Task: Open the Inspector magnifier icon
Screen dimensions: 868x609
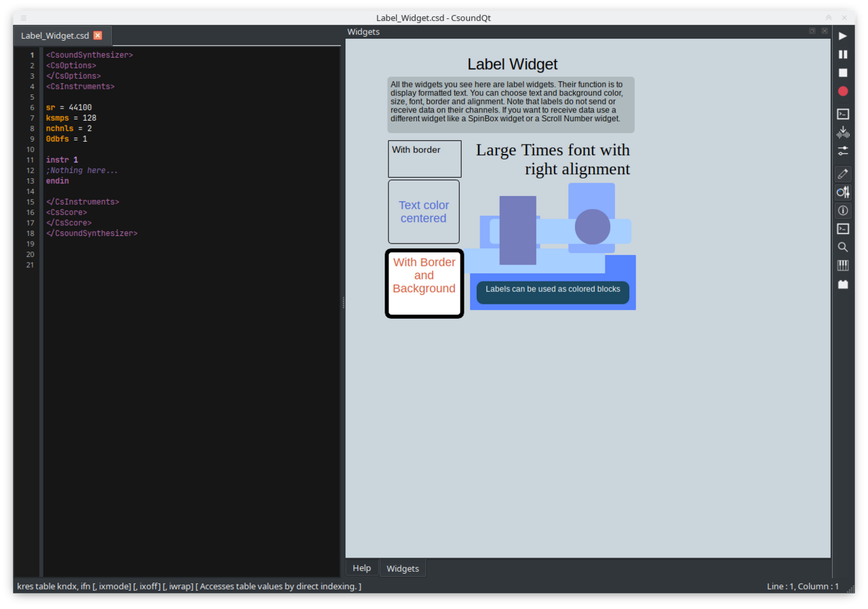Action: tap(843, 248)
